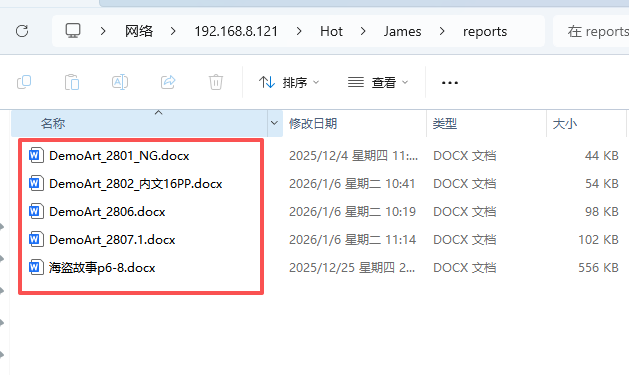The width and height of the screenshot is (629, 375).
Task: Click the Rename icon in the toolbar
Action: point(120,82)
